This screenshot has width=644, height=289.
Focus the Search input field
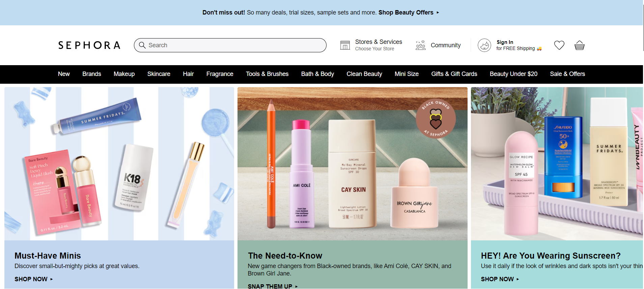click(x=230, y=45)
